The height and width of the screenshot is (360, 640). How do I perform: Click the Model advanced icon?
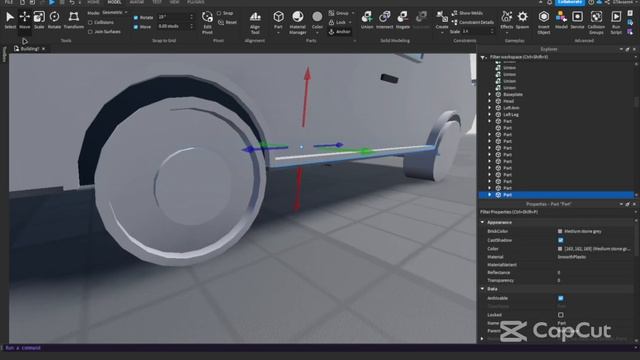coord(561,20)
